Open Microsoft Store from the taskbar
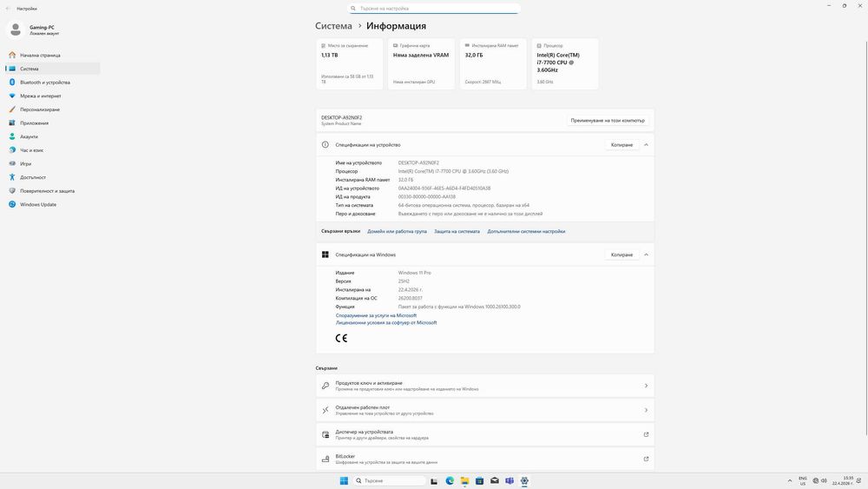Viewport: 868px width, 489px height. point(479,480)
